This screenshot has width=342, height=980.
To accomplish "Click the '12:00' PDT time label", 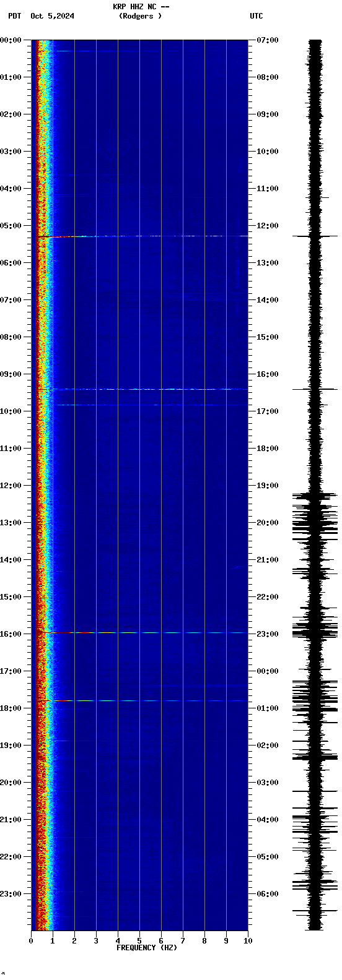I will coord(11,486).
